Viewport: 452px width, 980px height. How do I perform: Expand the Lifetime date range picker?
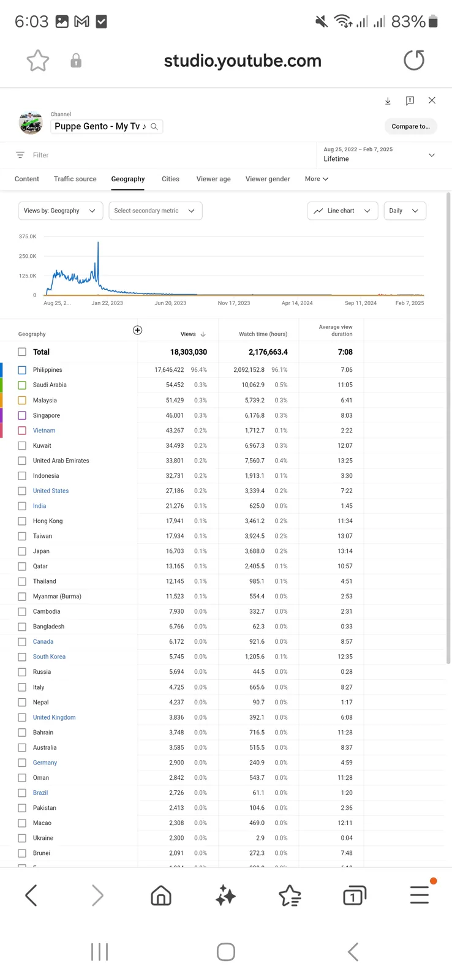(x=380, y=155)
